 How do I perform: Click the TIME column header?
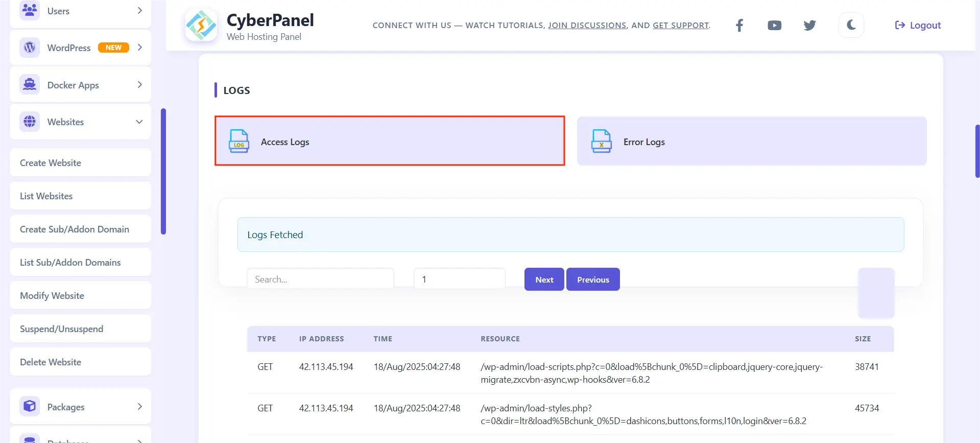tap(383, 339)
